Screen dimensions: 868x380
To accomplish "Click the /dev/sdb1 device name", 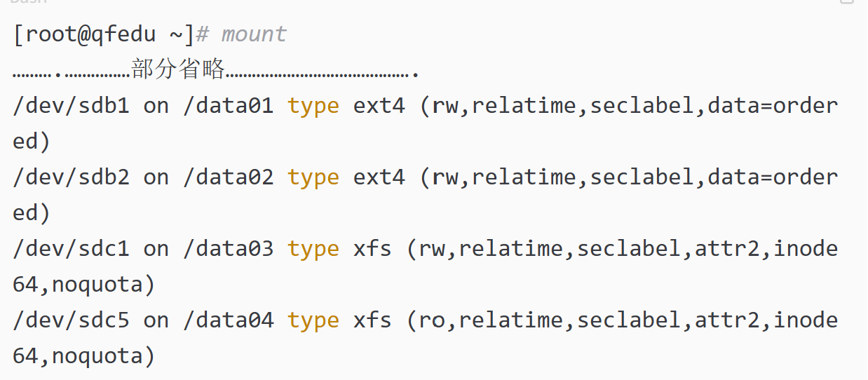I will point(71,106).
